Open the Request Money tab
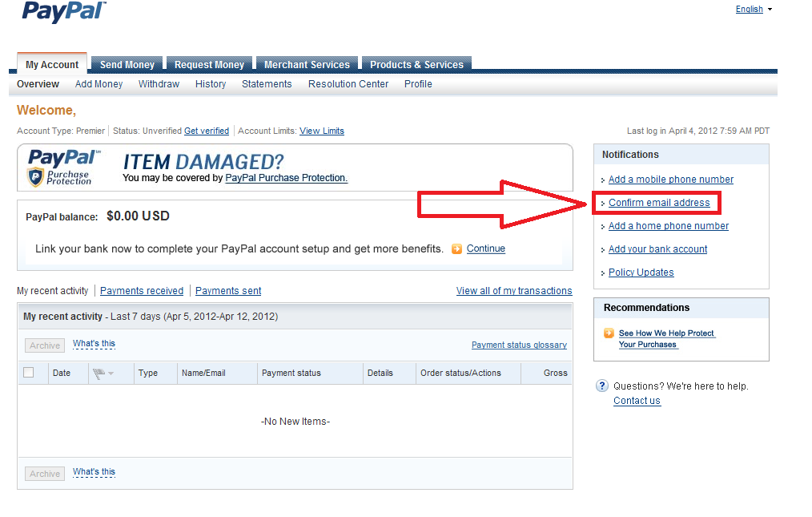 coord(209,64)
